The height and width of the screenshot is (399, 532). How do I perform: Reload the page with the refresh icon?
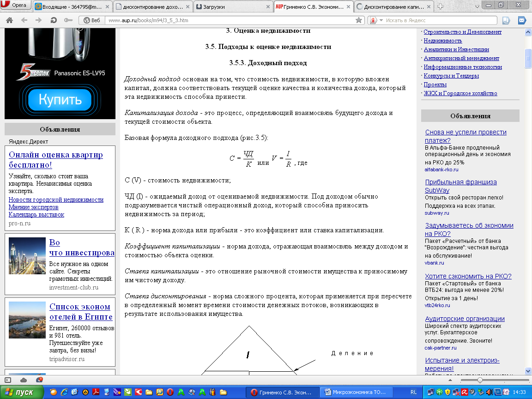tap(53, 20)
